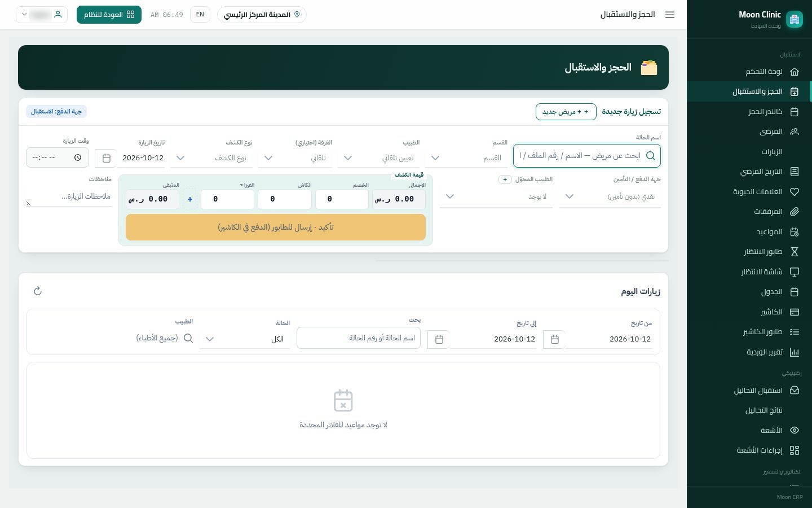This screenshot has height=508, width=812.
Task: Click the Moon Clinic logo icon
Action: [x=795, y=19]
